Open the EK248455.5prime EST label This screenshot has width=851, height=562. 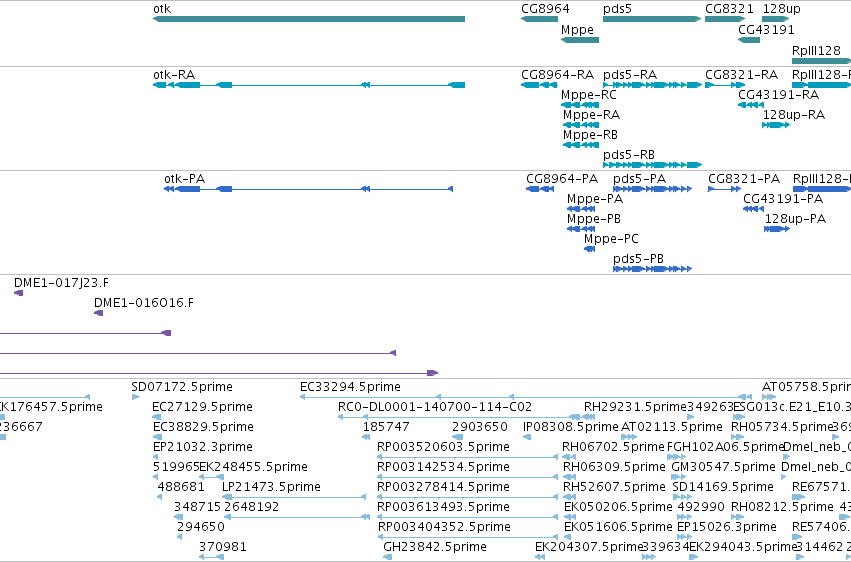coord(253,468)
